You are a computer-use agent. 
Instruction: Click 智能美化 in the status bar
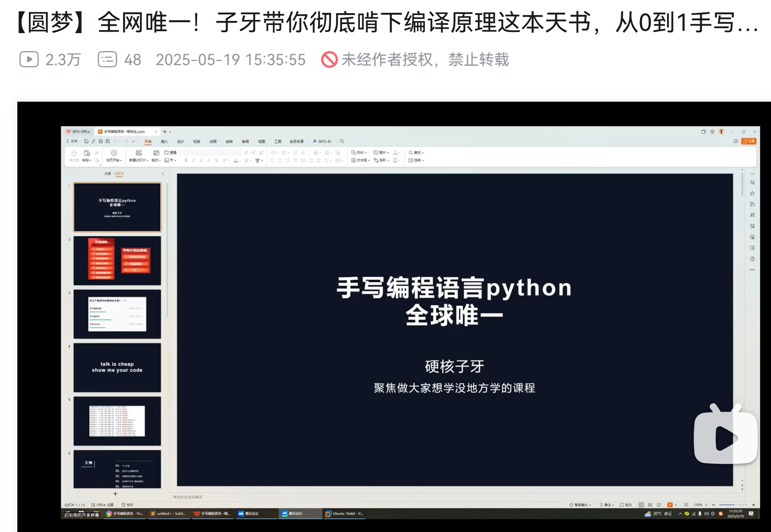[x=580, y=505]
